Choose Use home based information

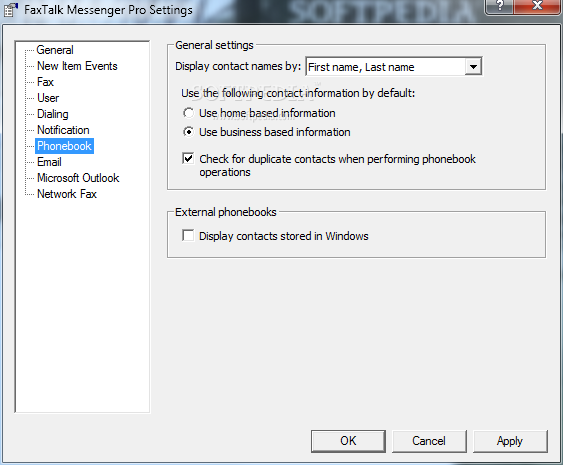pyautogui.click(x=259, y=113)
